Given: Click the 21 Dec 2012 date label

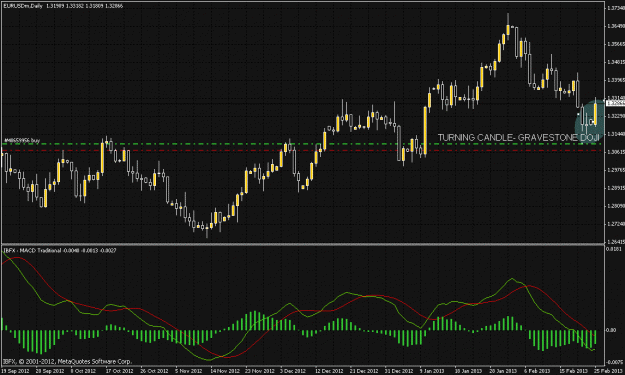Looking at the screenshot, I should pos(364,371).
